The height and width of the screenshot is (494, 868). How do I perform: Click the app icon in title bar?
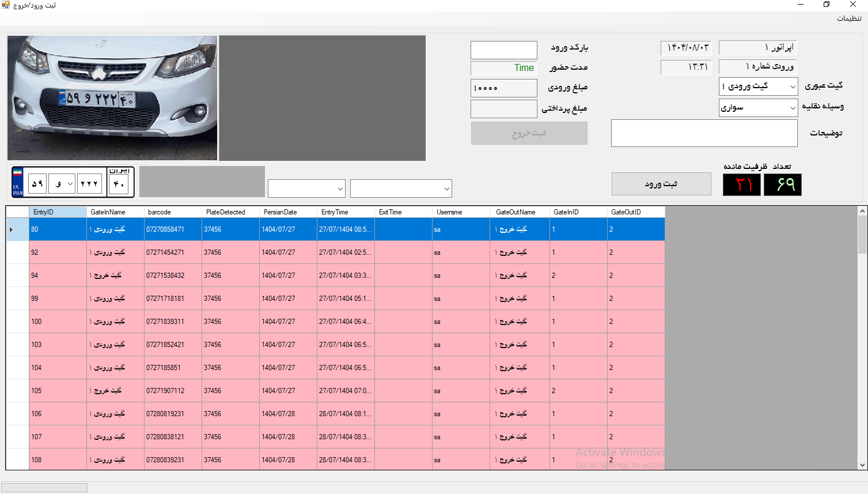pos(6,5)
